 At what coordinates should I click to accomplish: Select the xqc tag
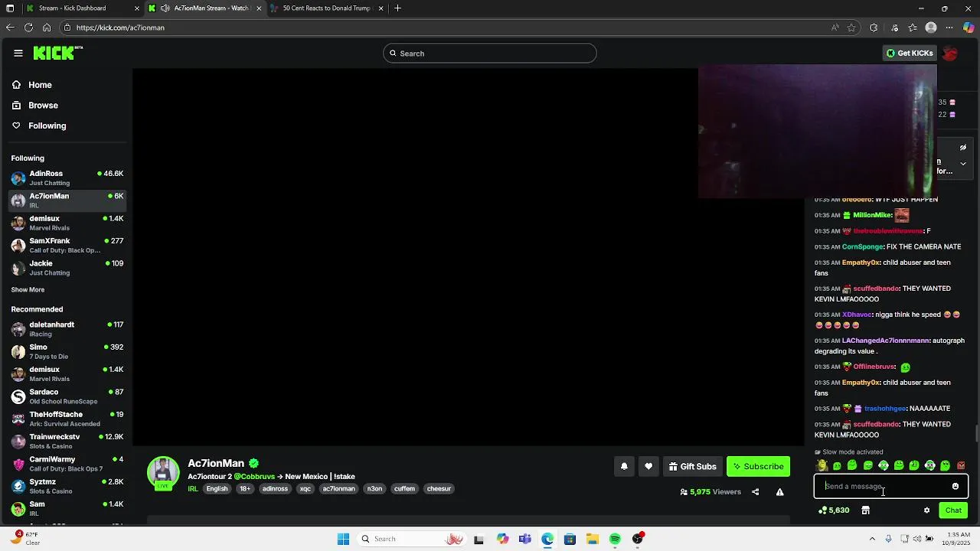point(305,489)
